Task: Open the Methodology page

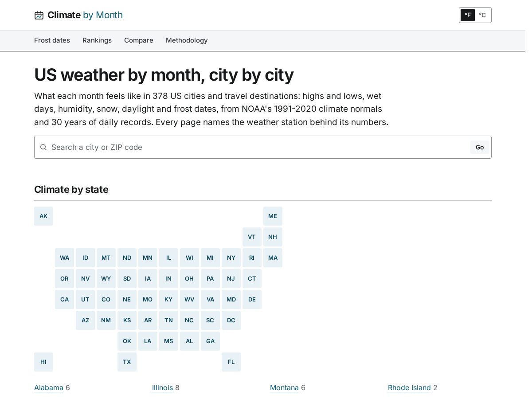Action: click(x=187, y=40)
